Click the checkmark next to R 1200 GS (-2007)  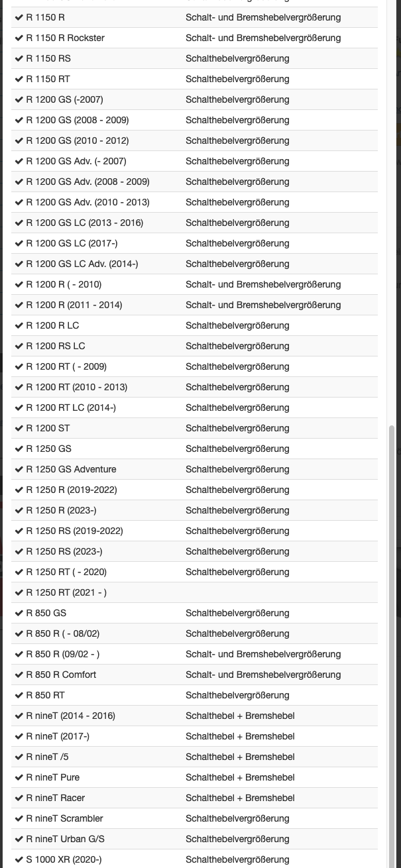[19, 99]
